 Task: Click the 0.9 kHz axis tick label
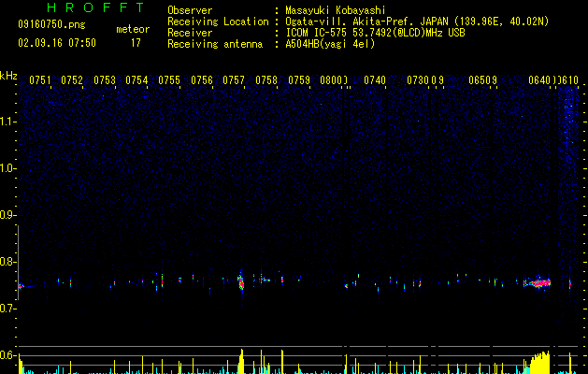7,215
